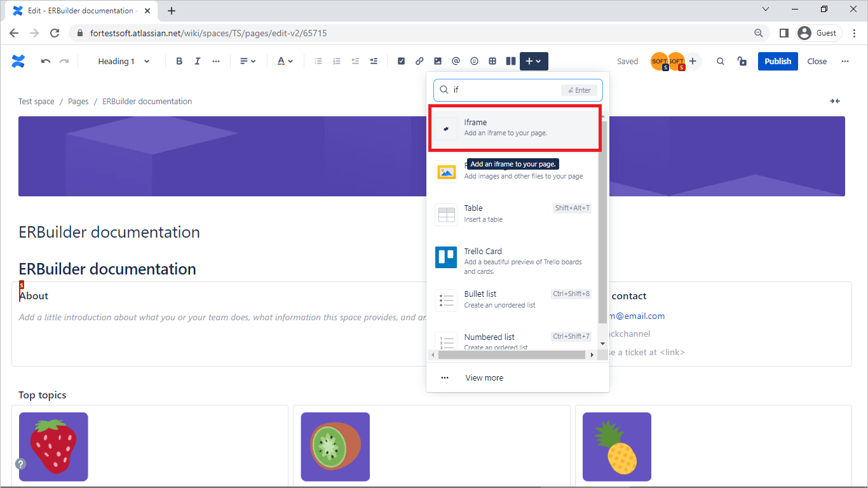Publish the ERBuilder documentation page

777,61
